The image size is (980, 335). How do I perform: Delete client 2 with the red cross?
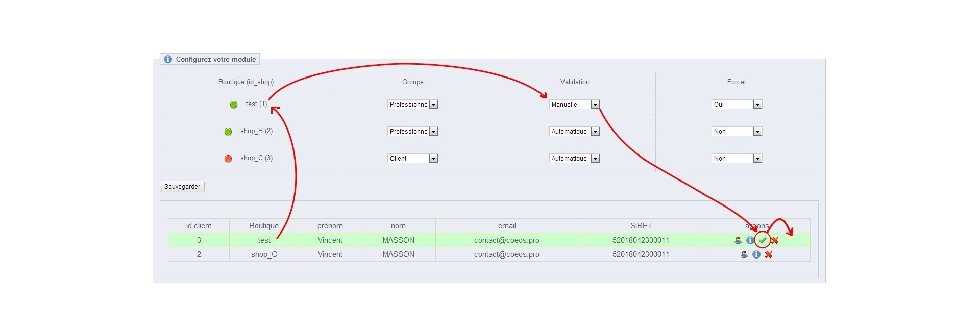click(769, 254)
